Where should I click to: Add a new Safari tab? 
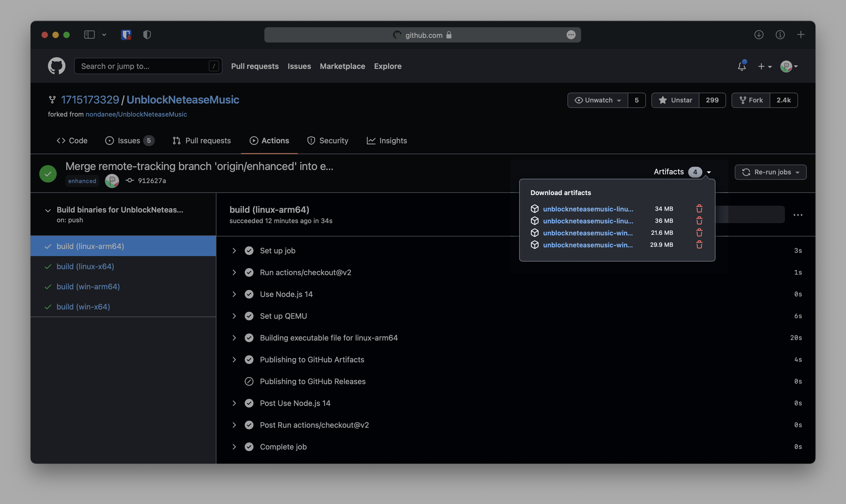800,35
